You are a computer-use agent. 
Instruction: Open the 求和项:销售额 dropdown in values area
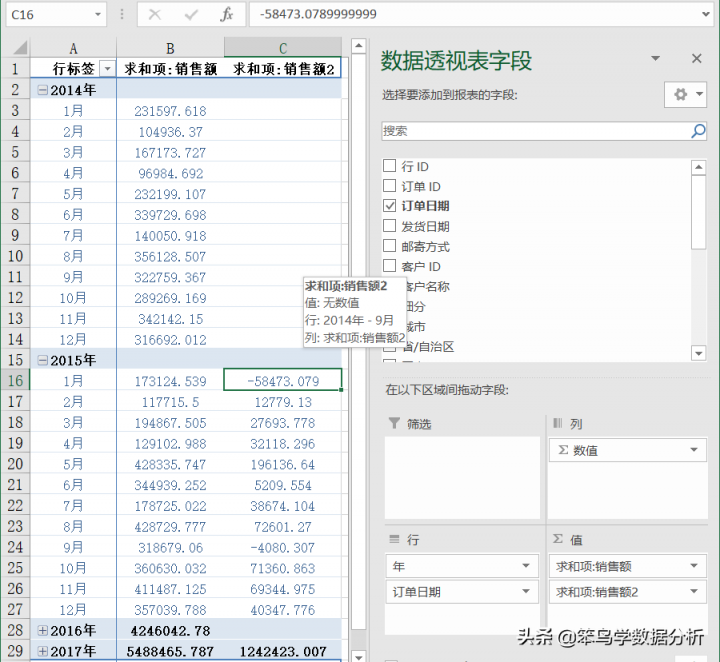[x=694, y=566]
